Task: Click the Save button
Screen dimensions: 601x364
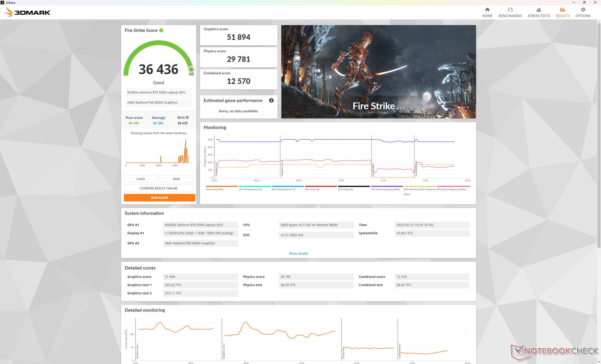Action: 176,179
